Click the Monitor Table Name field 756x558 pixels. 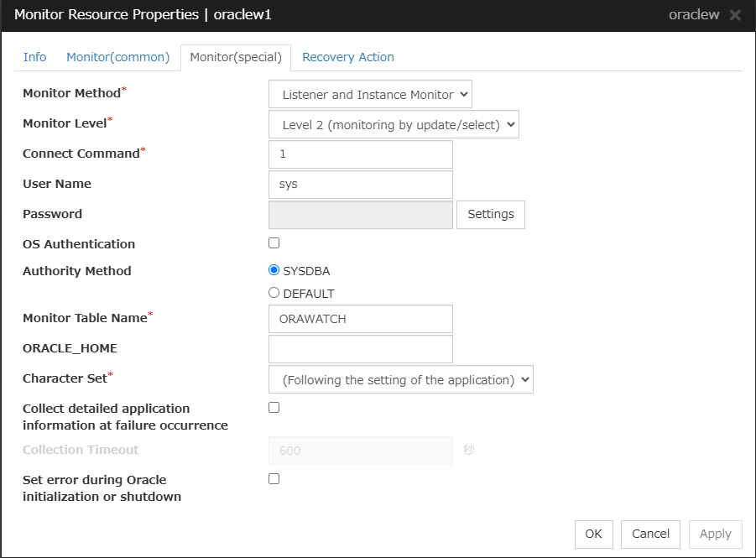(360, 319)
